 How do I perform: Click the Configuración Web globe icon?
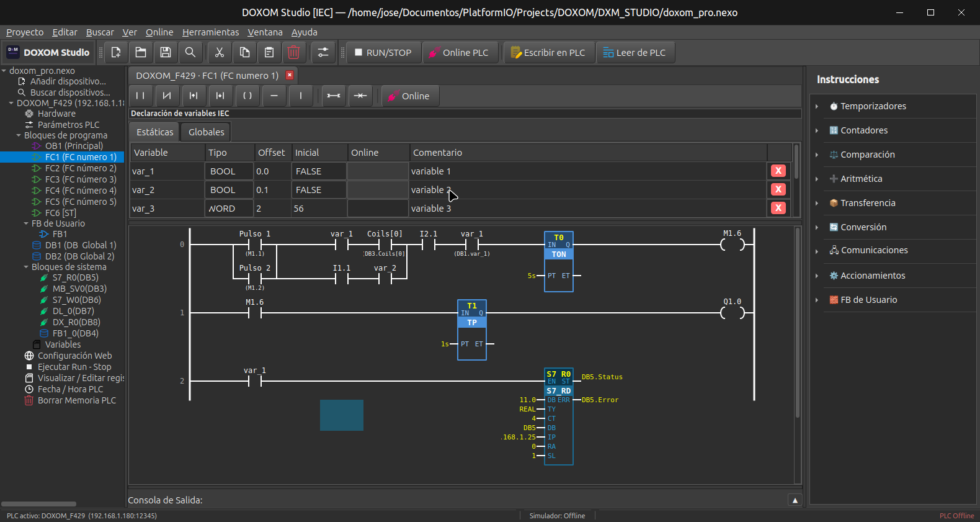29,356
